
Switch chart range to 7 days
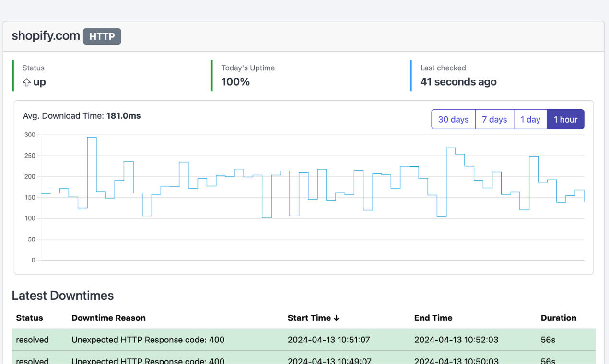tap(494, 119)
